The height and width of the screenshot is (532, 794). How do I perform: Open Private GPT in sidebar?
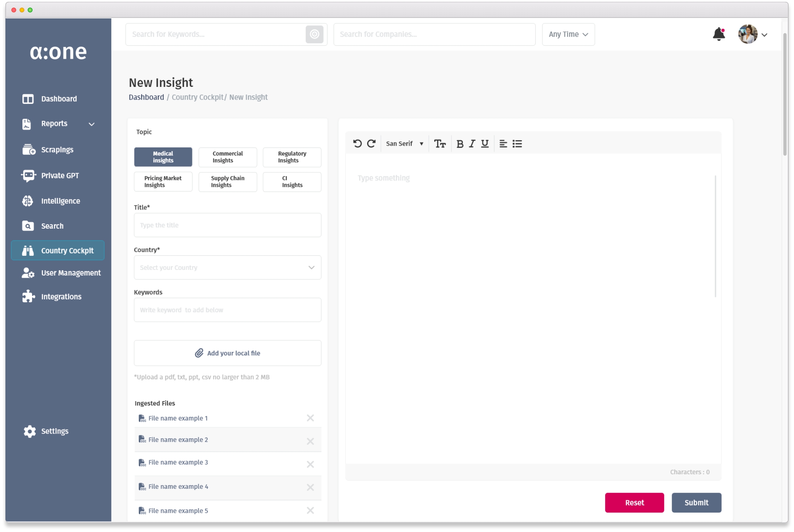[60, 175]
